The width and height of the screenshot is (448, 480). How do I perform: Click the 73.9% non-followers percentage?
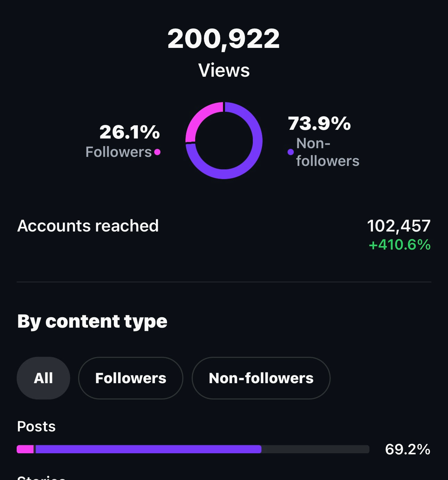(319, 124)
